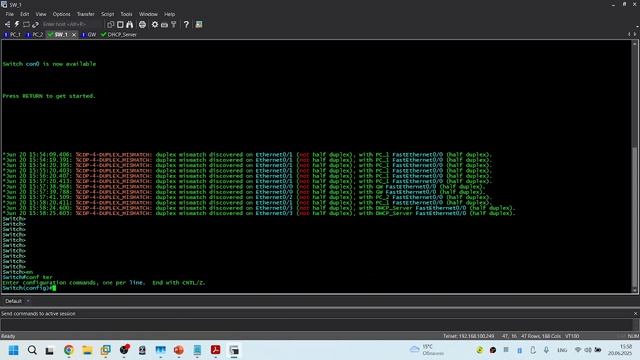
Task: Click the Help question mark icon
Action: pyautogui.click(x=186, y=24)
